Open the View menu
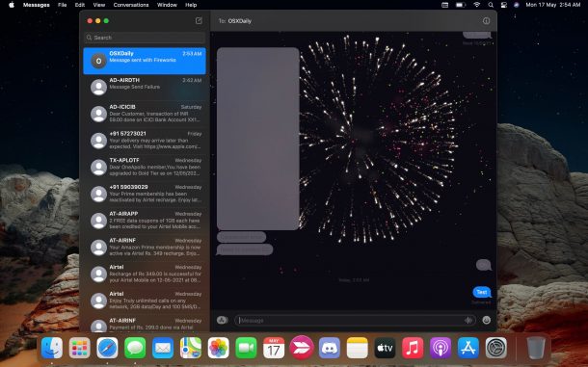The image size is (588, 367). click(x=99, y=5)
